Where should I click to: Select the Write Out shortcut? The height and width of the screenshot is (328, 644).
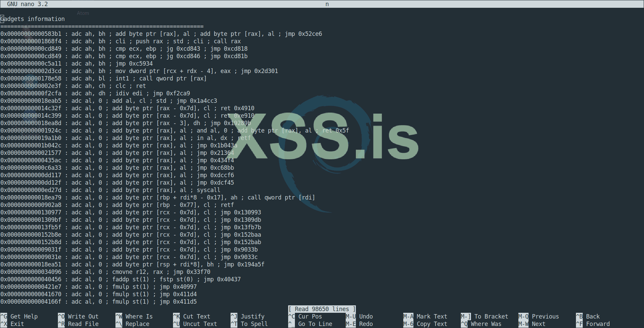click(78, 317)
